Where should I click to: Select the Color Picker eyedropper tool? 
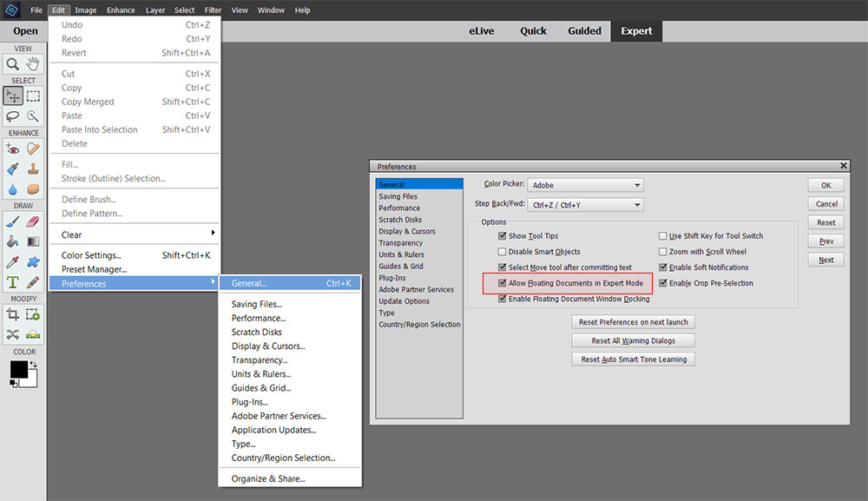(x=13, y=262)
